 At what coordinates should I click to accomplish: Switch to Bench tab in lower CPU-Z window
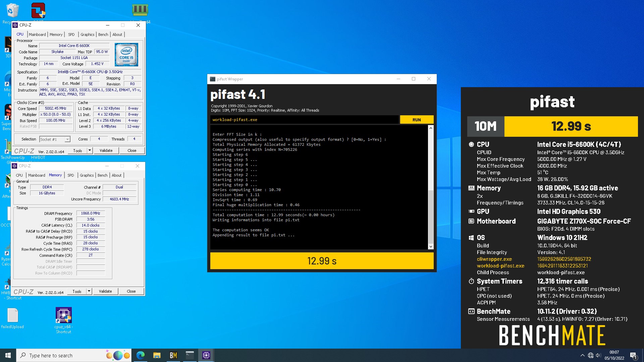coord(103,175)
